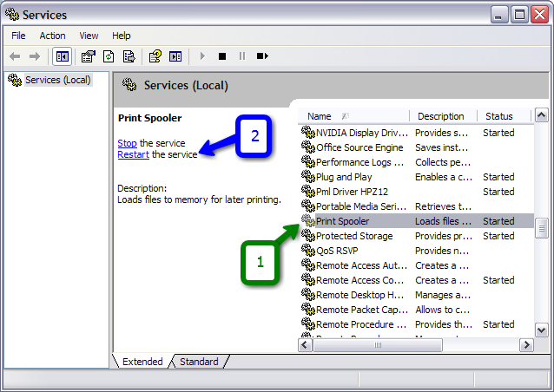This screenshot has height=392, width=554.
Task: Select the Remote Packet Capture service row
Action: coord(417,310)
